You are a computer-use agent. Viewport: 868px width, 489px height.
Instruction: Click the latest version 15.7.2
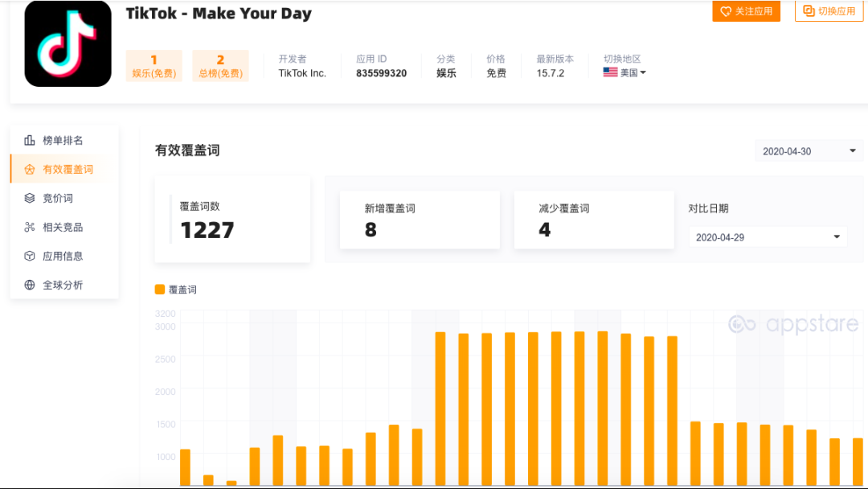[551, 73]
